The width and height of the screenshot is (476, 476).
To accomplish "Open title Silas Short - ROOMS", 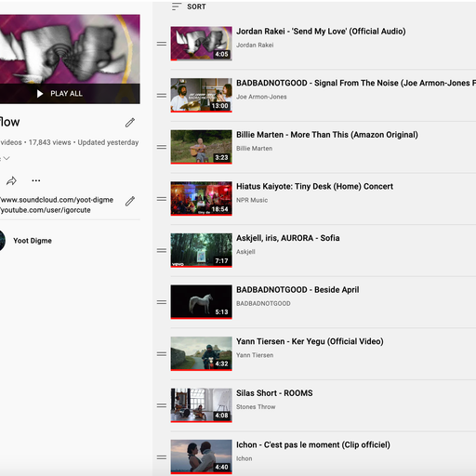I will (x=274, y=393).
